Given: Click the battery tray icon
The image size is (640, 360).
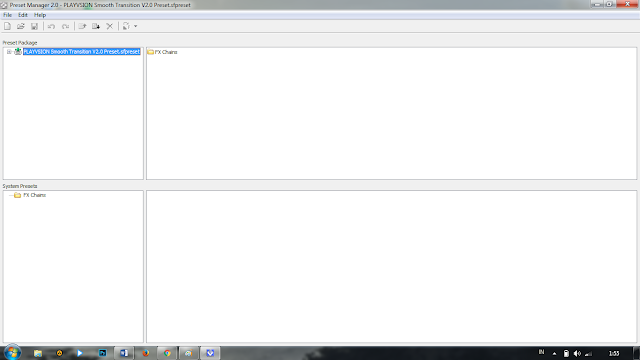Looking at the screenshot, I should click(566, 353).
